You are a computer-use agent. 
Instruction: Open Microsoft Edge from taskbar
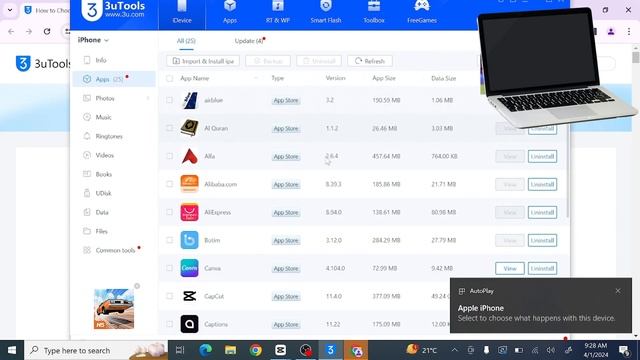tap(205, 350)
